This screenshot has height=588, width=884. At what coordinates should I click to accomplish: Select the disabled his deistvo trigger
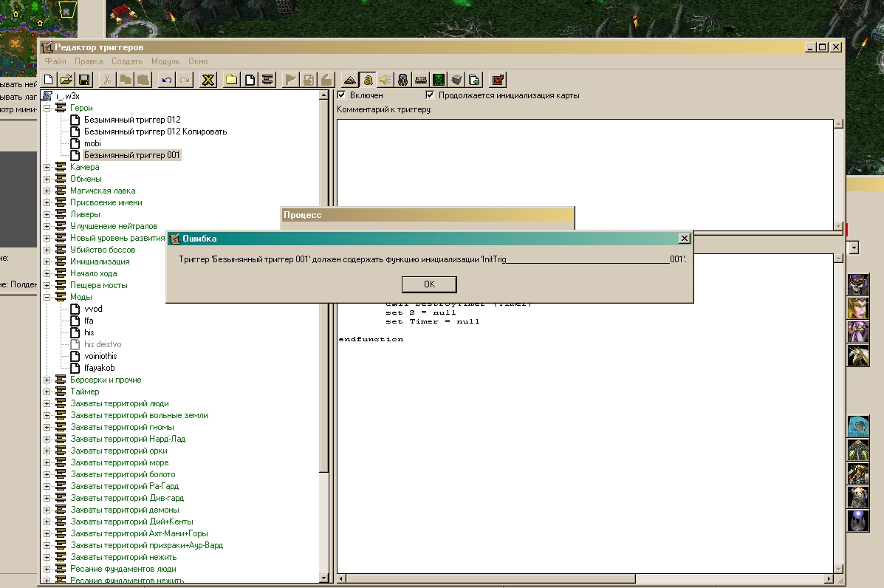(x=103, y=344)
